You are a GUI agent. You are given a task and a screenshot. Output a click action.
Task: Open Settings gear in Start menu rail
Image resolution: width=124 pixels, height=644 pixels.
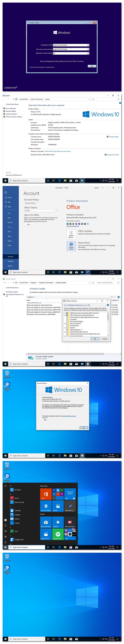click(x=5, y=537)
